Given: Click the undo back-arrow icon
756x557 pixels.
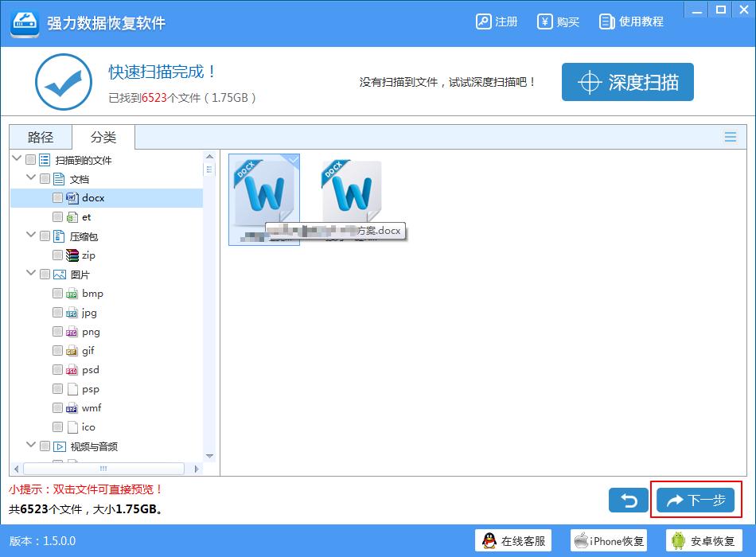Looking at the screenshot, I should [628, 500].
